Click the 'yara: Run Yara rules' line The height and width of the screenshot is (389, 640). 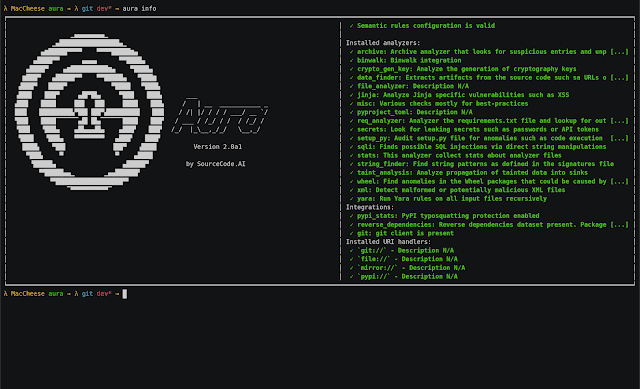[x=448, y=198]
